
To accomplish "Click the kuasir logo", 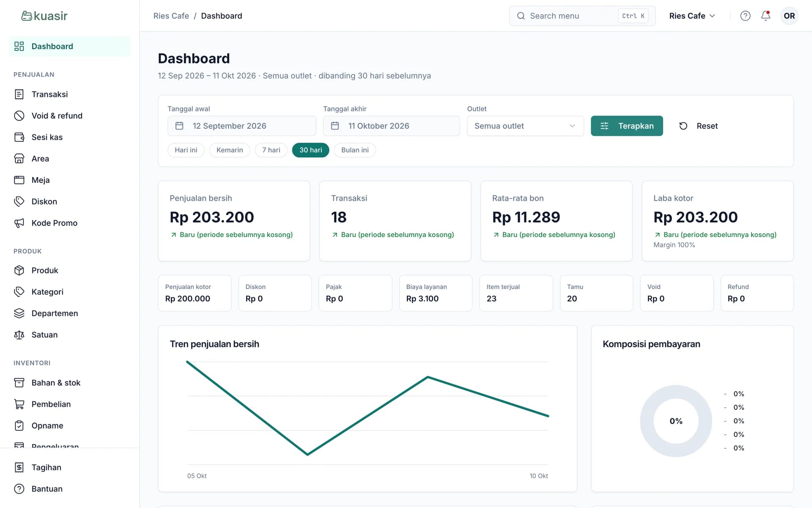I will click(44, 16).
